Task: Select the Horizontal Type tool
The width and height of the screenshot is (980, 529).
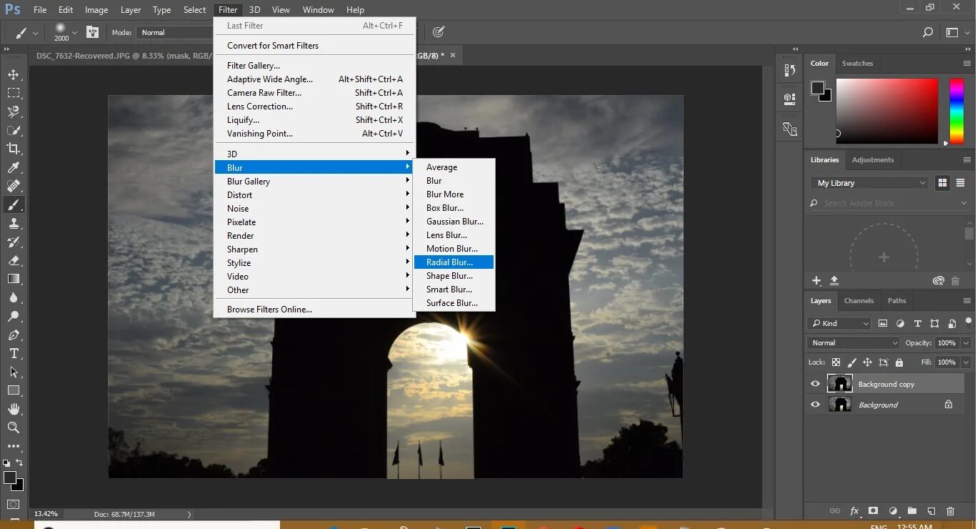Action: pos(14,353)
